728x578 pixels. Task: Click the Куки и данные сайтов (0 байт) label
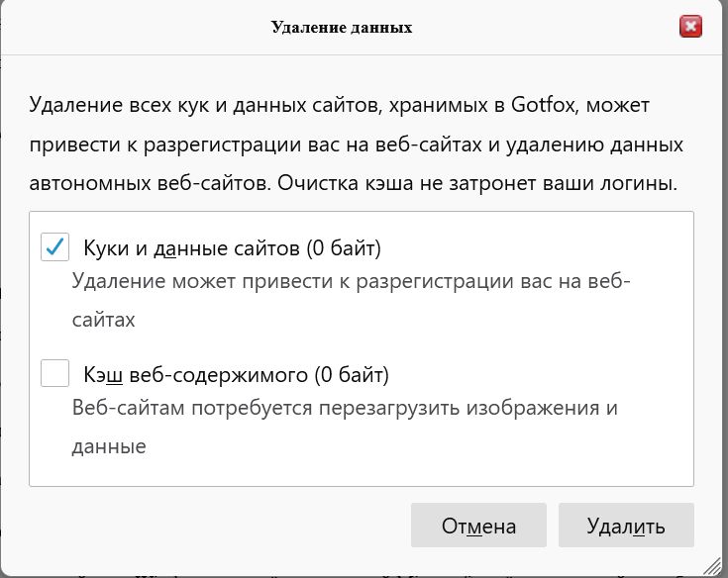[232, 248]
